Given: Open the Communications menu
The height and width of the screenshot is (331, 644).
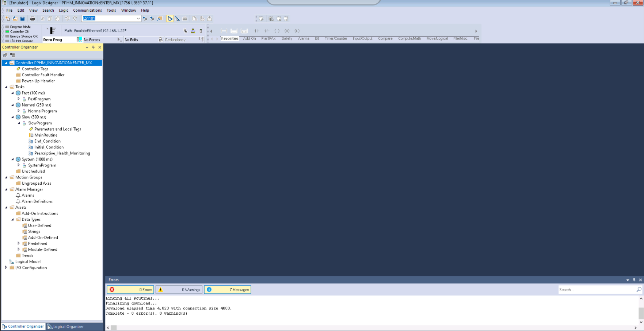Looking at the screenshot, I should point(87,10).
